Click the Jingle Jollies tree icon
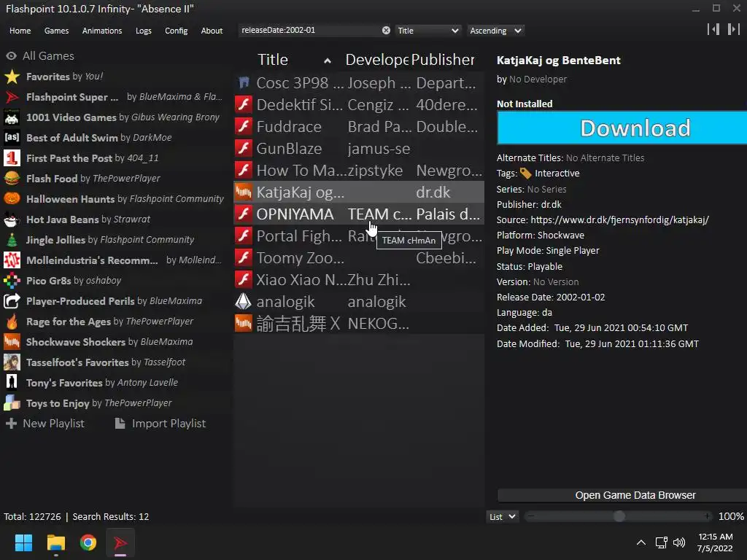747x560 pixels. 12,240
